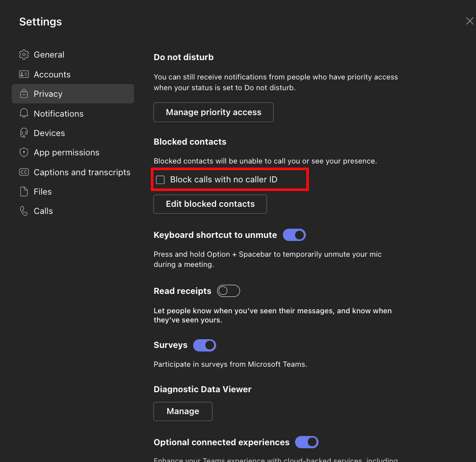Viewport: 476px width, 462px height.
Task: Click 'Participate in surveys from Microsoft Teams' text
Action: [230, 364]
